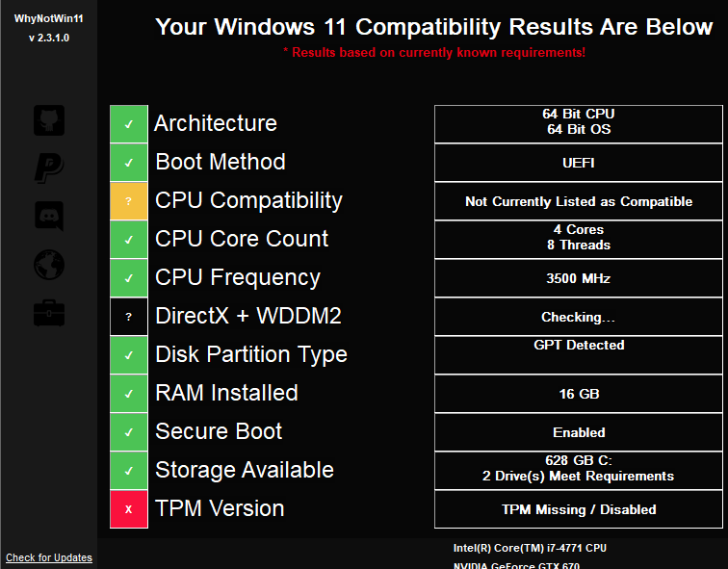Click the 'Checking...' result box
Viewport: 728px width, 569px height.
pos(579,317)
